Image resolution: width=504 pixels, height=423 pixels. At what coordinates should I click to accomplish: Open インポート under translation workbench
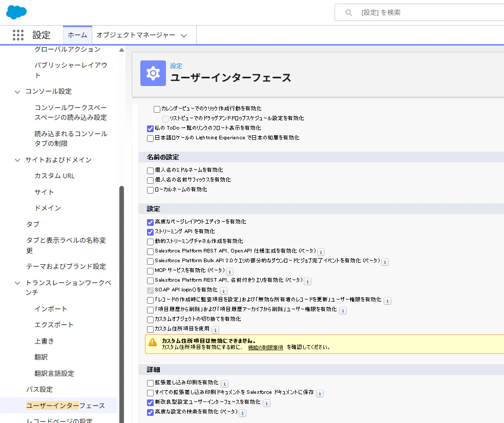[x=51, y=309]
